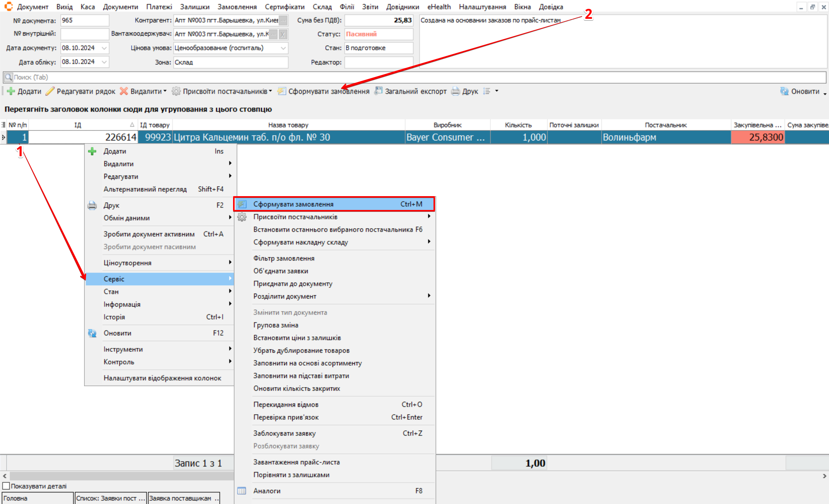Open the Дата документу date dropdown
The width and height of the screenshot is (829, 504).
point(104,48)
